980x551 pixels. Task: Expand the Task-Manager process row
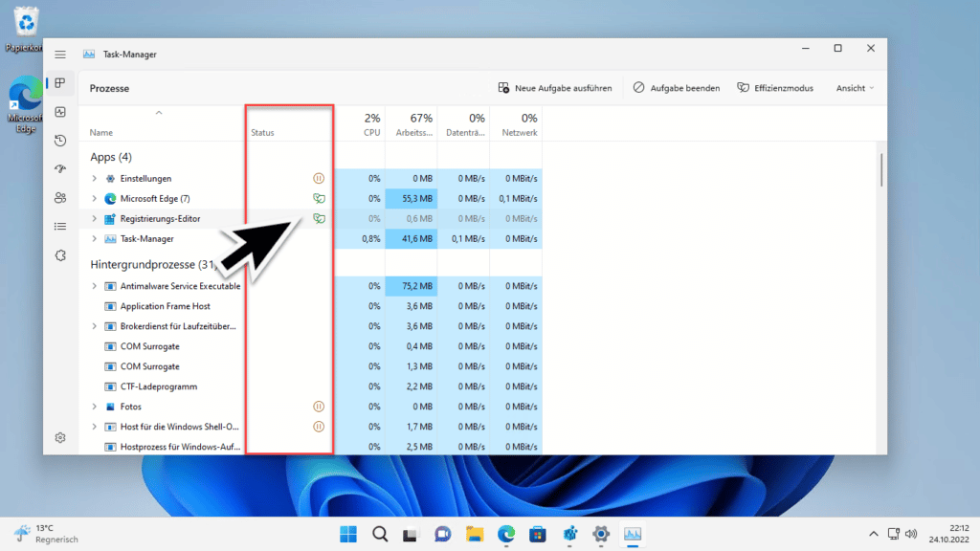(95, 238)
